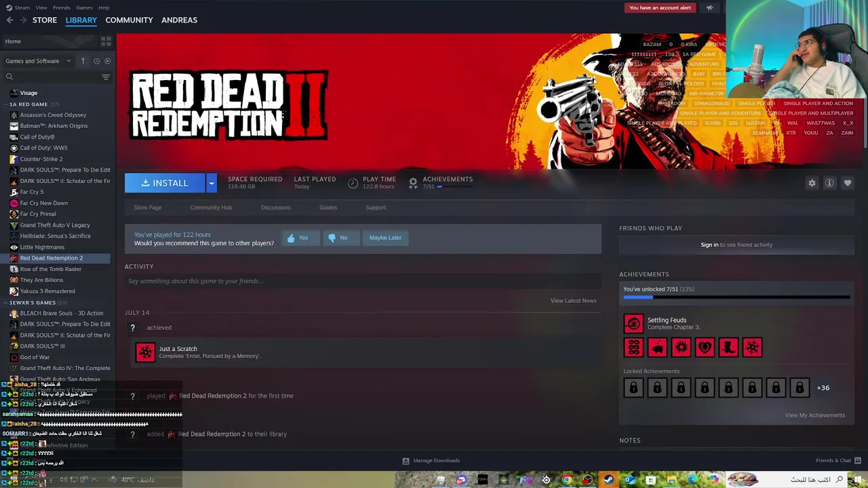The height and width of the screenshot is (488, 868).
Task: Open Community Hub link
Action: pos(211,207)
